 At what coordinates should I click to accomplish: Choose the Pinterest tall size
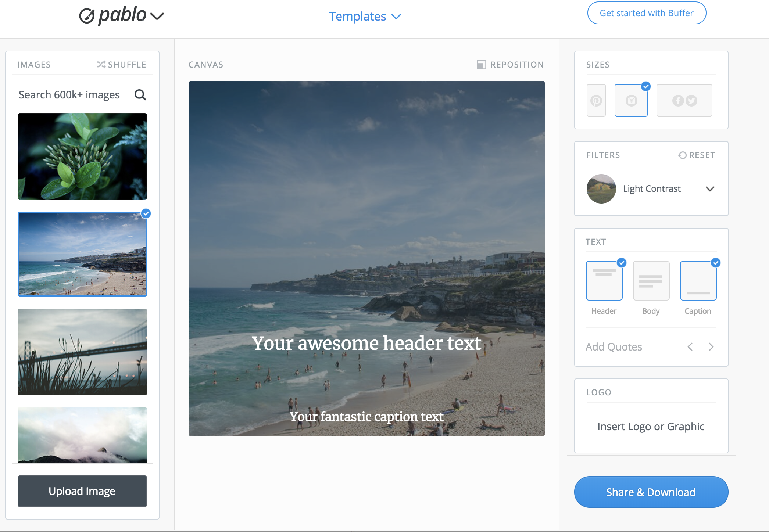point(596,100)
